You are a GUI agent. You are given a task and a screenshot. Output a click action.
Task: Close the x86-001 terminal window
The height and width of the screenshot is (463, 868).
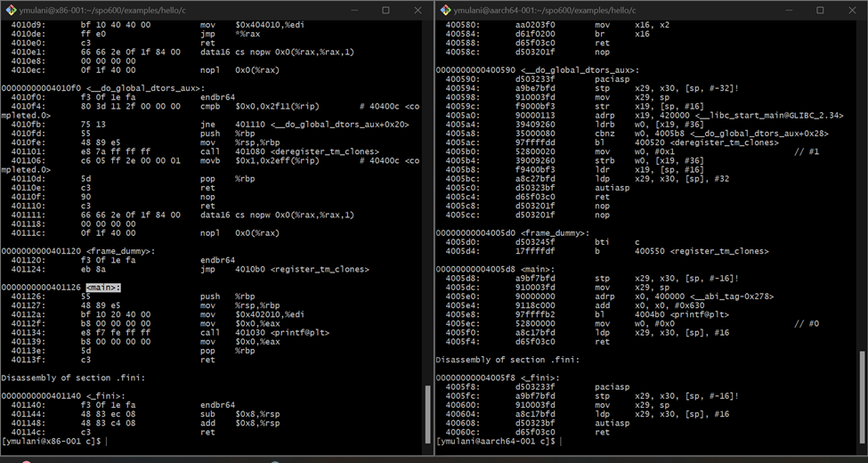pos(418,10)
